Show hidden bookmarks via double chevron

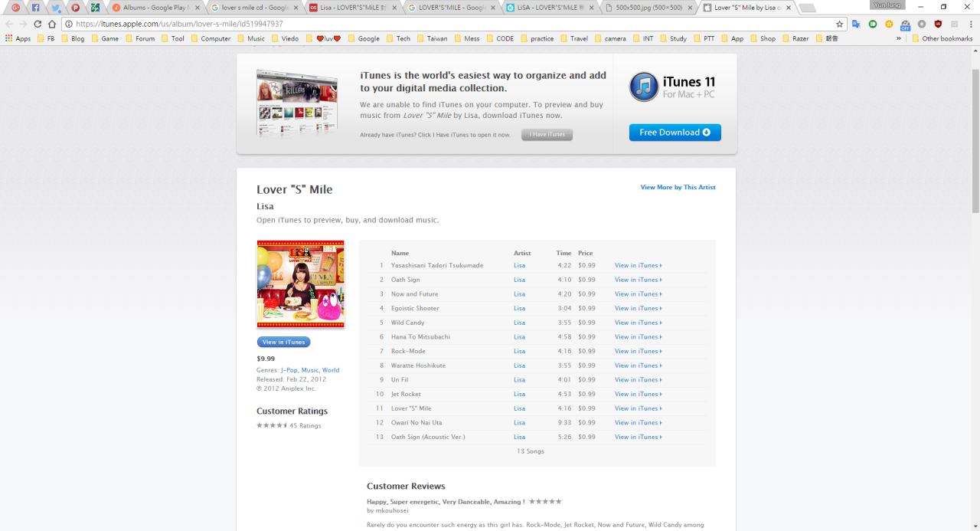900,38
